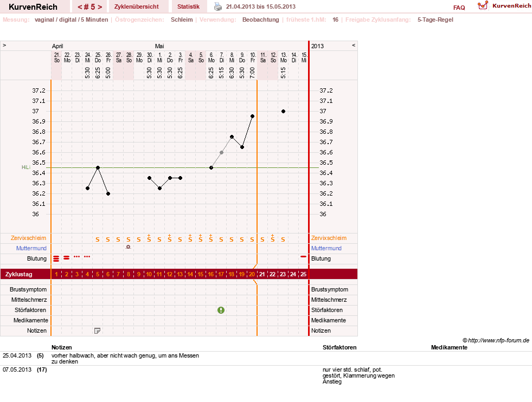Click the right-side Muttermund label
This screenshot has width=532, height=402.
(326, 248)
